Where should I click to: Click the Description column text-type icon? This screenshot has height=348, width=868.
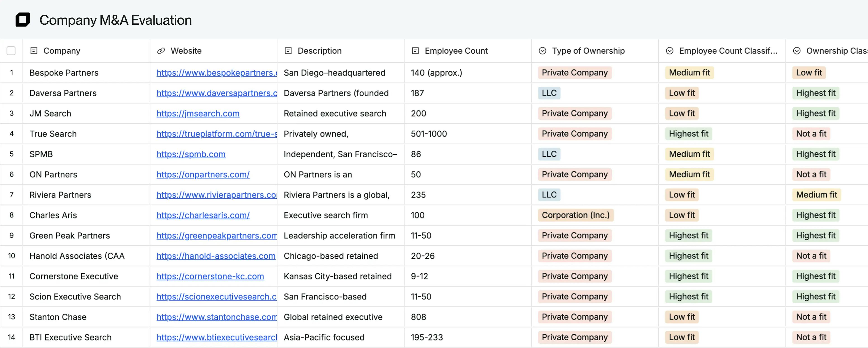coord(288,51)
